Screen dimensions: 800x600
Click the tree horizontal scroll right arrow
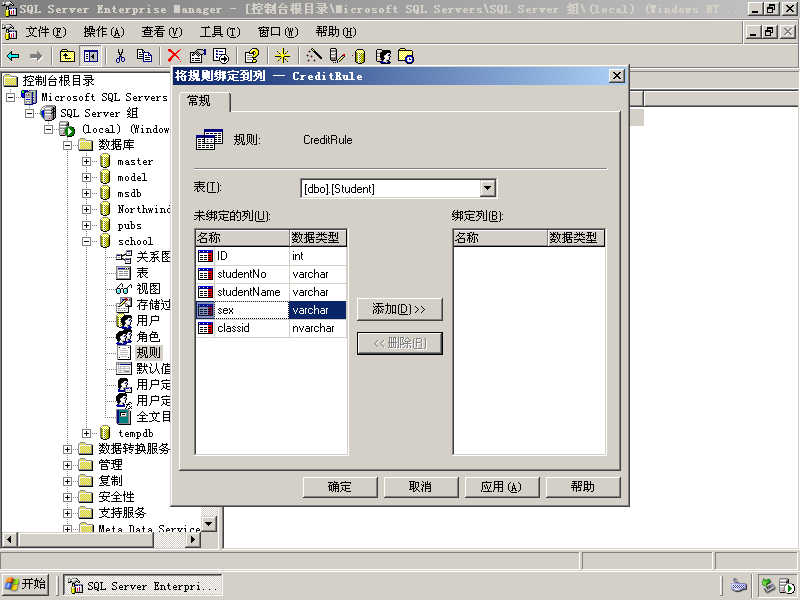tap(193, 539)
